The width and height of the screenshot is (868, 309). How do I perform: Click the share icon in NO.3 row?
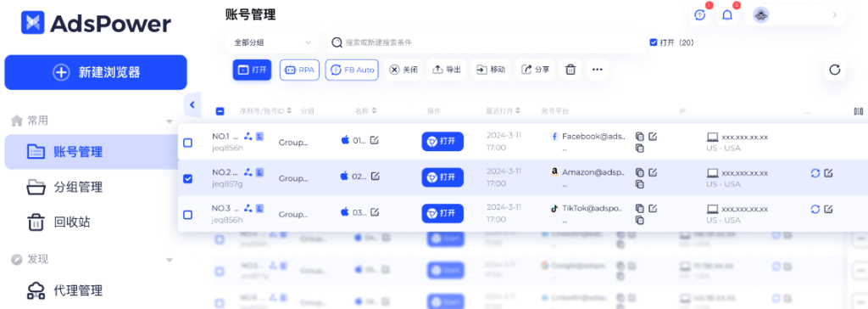pyautogui.click(x=248, y=208)
